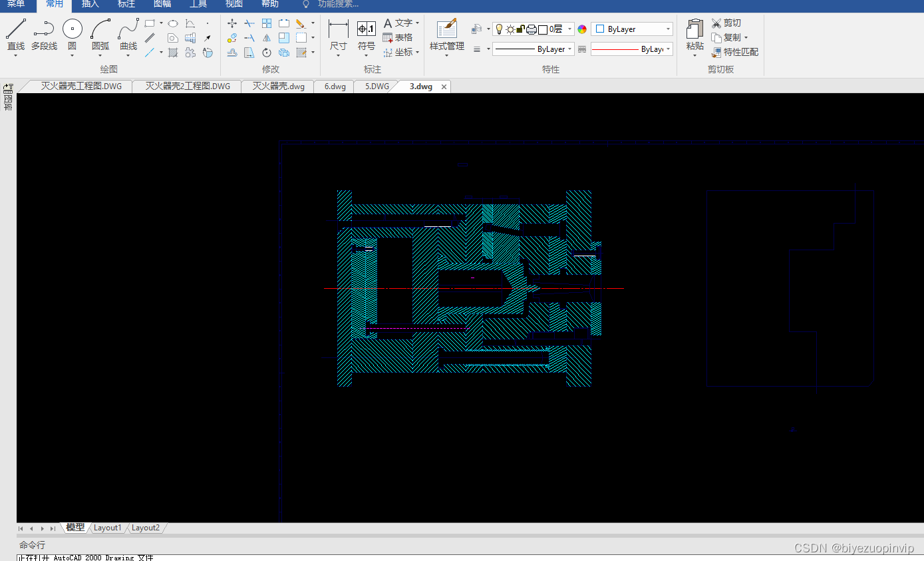The width and height of the screenshot is (924, 561).
Task: Select the 多段线 polyline tool
Action: pyautogui.click(x=44, y=35)
